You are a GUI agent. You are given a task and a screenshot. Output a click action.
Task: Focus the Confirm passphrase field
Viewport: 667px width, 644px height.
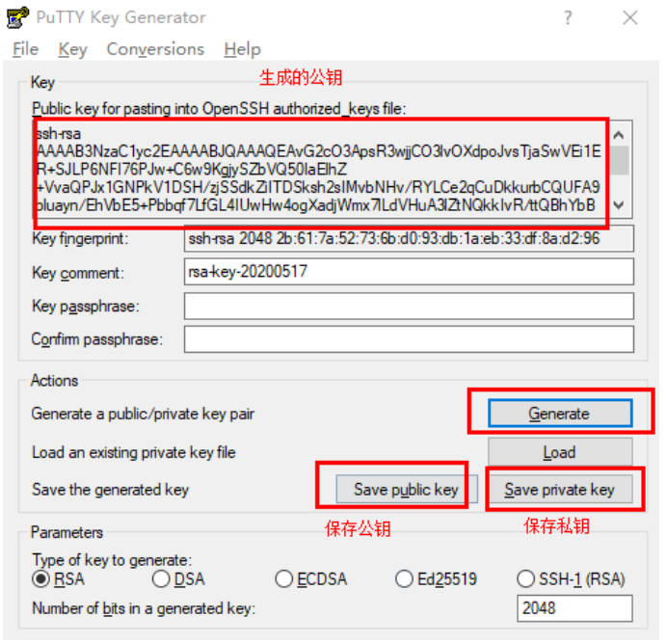click(x=409, y=339)
